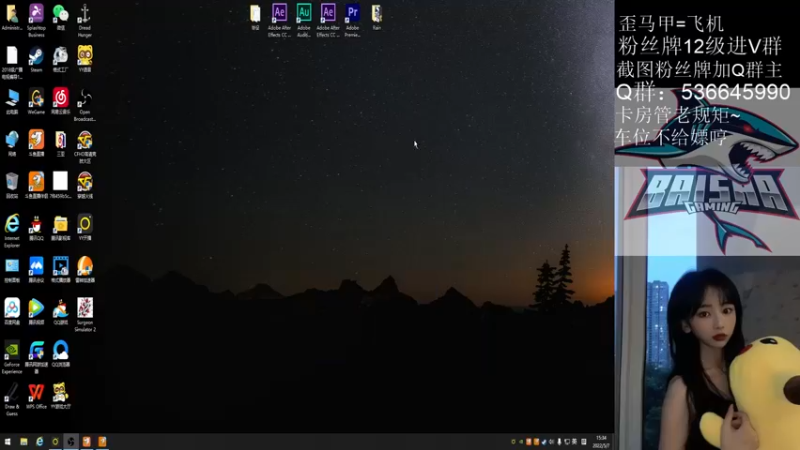Open the 2018 white document file icon

pos(12,63)
